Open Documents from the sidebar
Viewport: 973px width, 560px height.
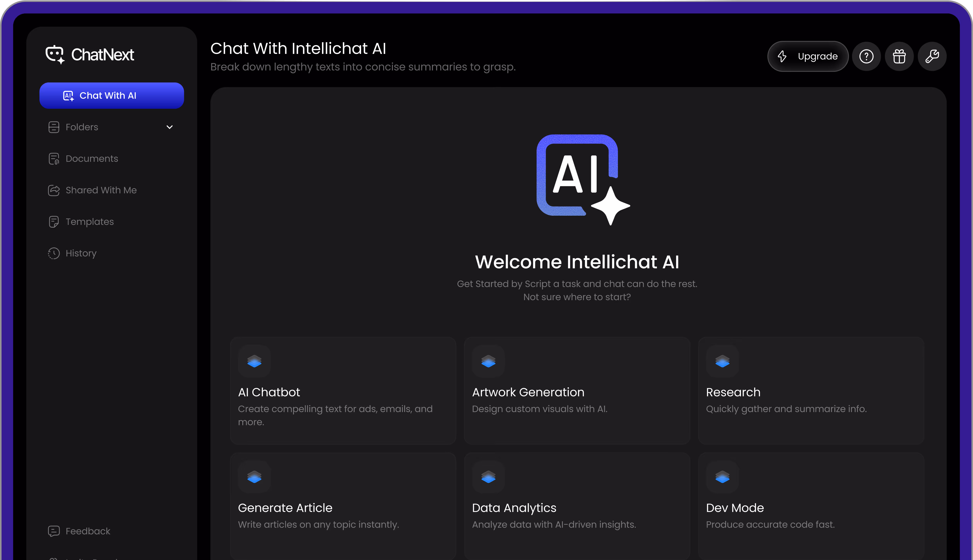[92, 159]
